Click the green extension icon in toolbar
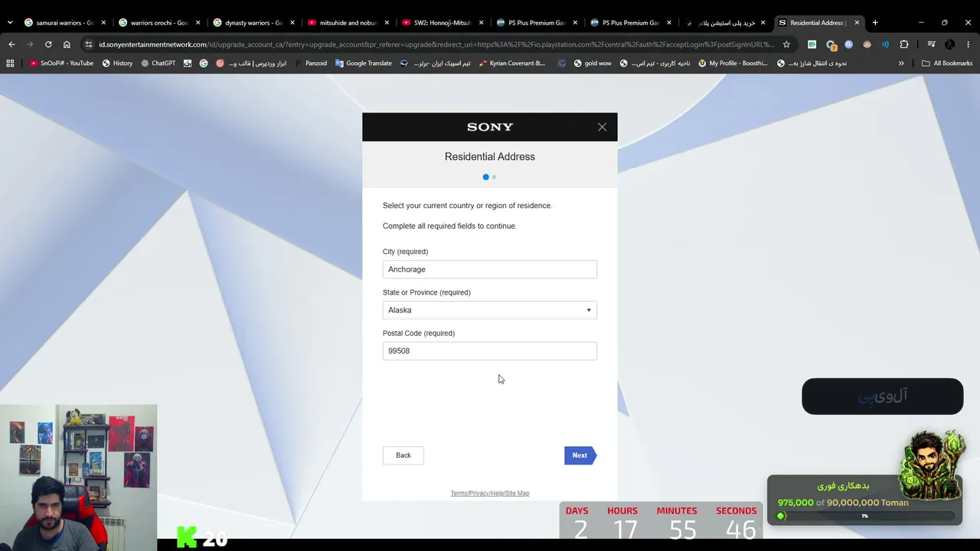The width and height of the screenshot is (980, 551). [812, 44]
